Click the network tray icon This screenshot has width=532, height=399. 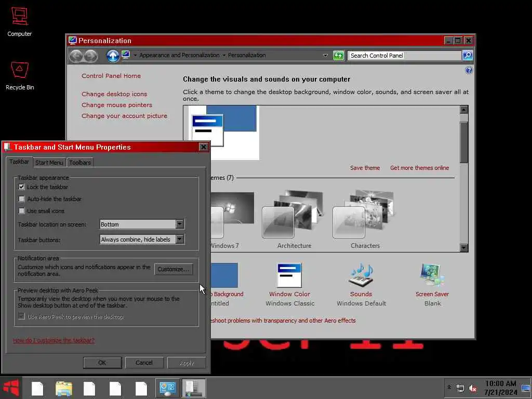pos(460,389)
